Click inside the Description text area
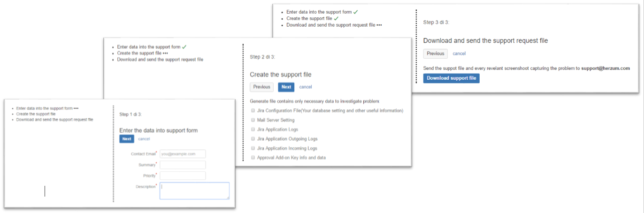This screenshot has width=644, height=213. (194, 190)
